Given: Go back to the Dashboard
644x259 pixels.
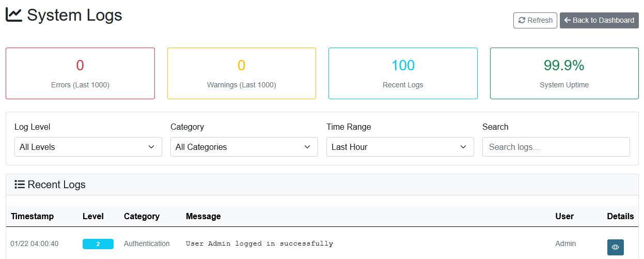Looking at the screenshot, I should 599,20.
